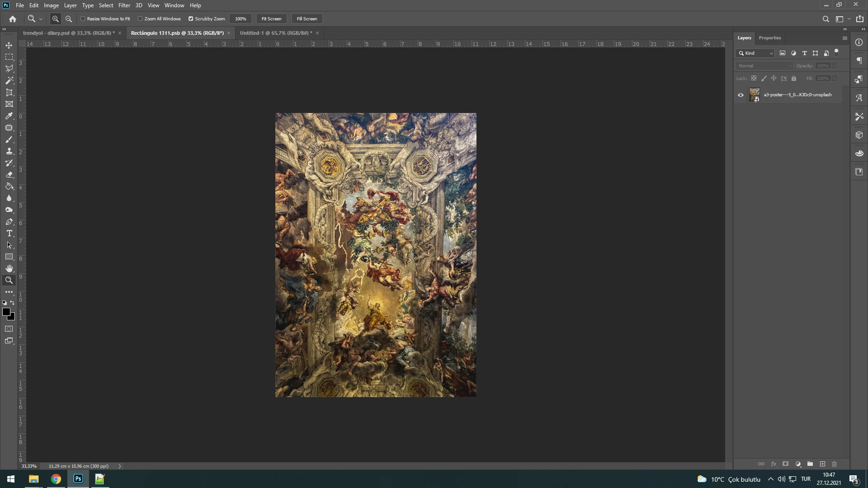Create a new layer icon

(822, 464)
